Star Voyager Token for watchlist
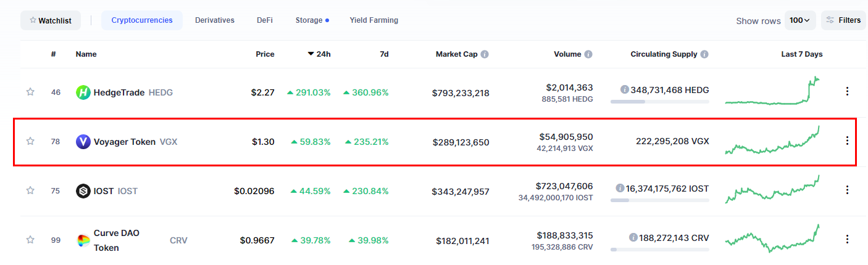The image size is (868, 265). coord(30,141)
